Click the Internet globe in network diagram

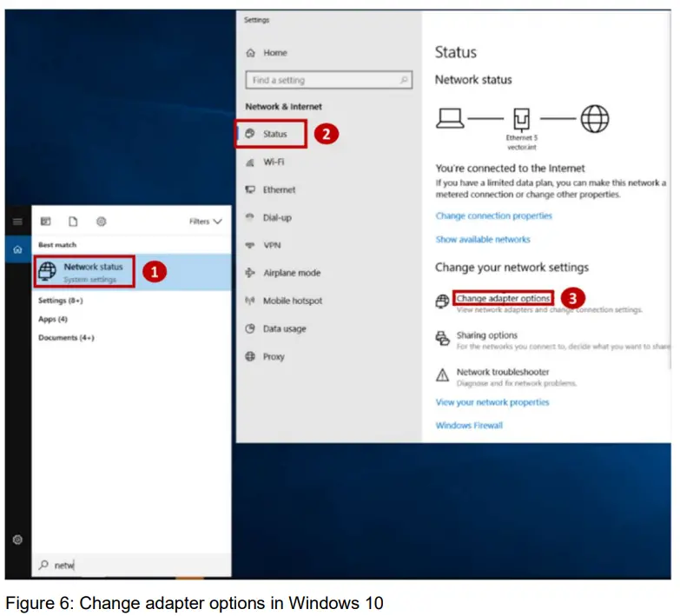[595, 118]
